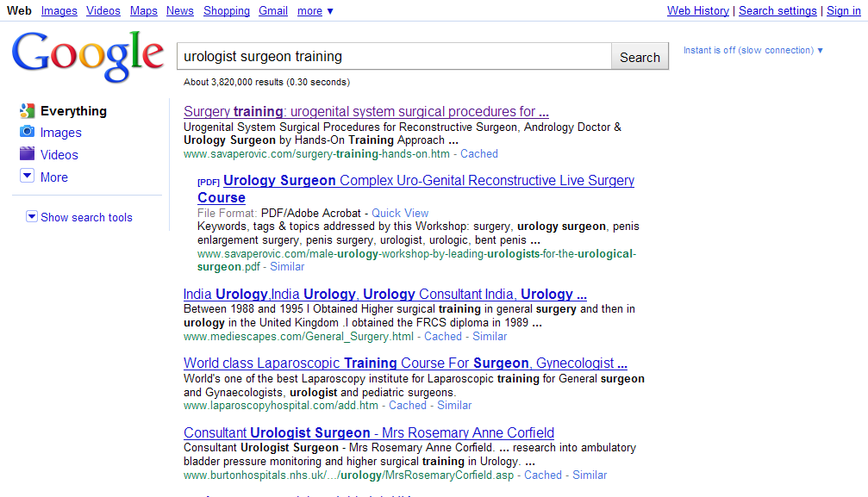Open Search settings link
Image resolution: width=868 pixels, height=497 pixels.
tap(777, 11)
